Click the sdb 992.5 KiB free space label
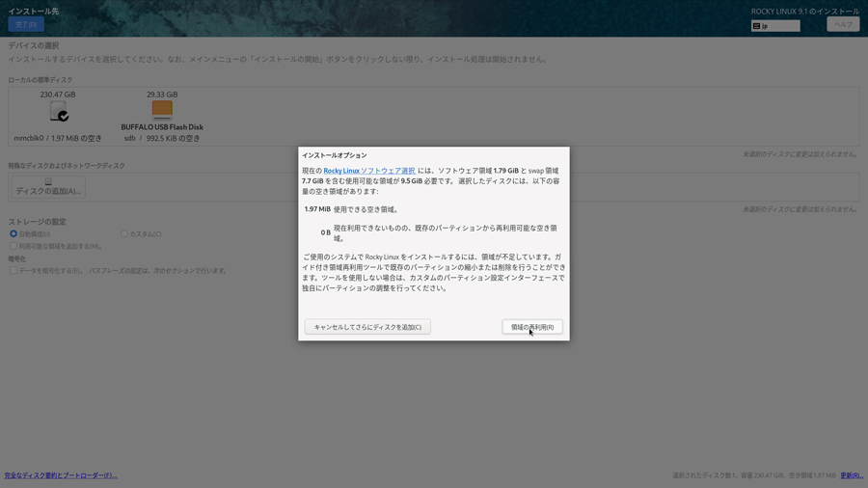 [x=162, y=139]
